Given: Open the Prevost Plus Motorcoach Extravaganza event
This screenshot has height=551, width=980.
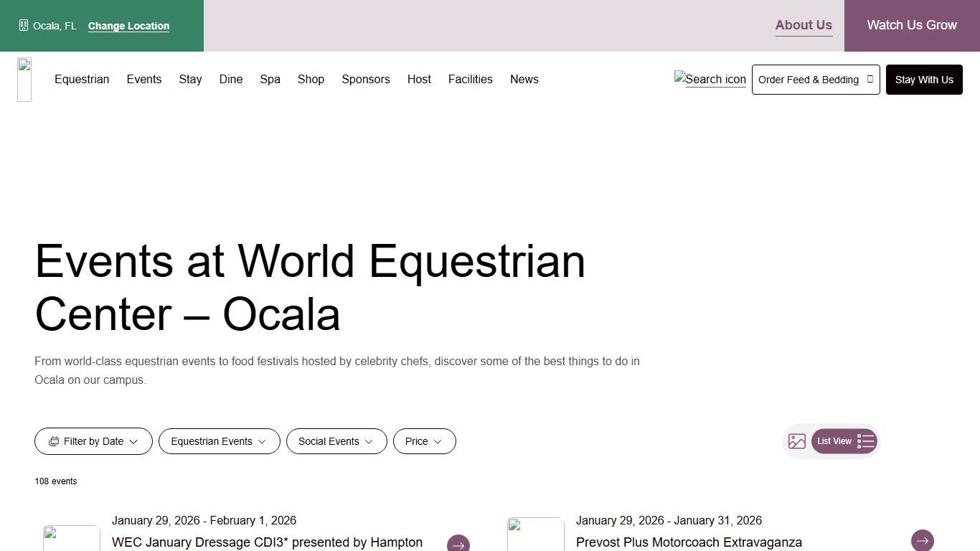Looking at the screenshot, I should coord(689,542).
